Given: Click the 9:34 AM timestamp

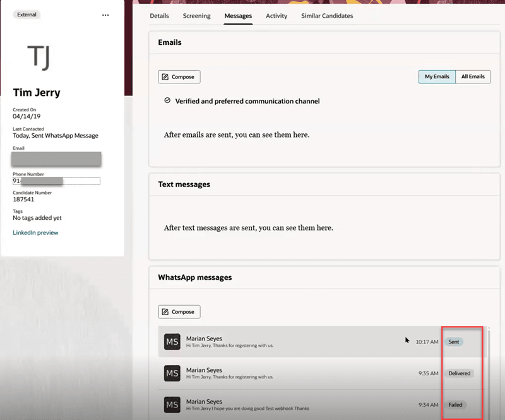Looking at the screenshot, I should [x=429, y=405].
